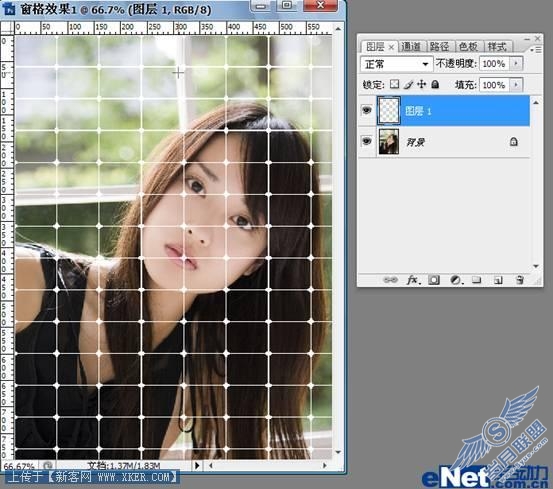
Task: Click document size text 文档:1.37M/1.83M
Action: (124, 466)
